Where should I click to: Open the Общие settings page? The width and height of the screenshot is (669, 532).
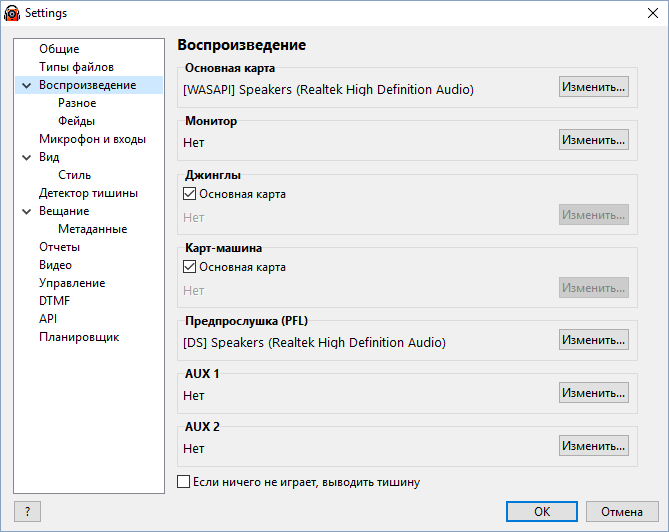59,49
